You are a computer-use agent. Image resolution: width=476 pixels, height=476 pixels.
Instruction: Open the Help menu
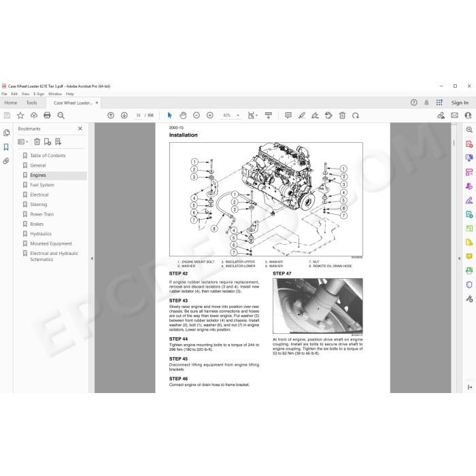[x=70, y=94]
